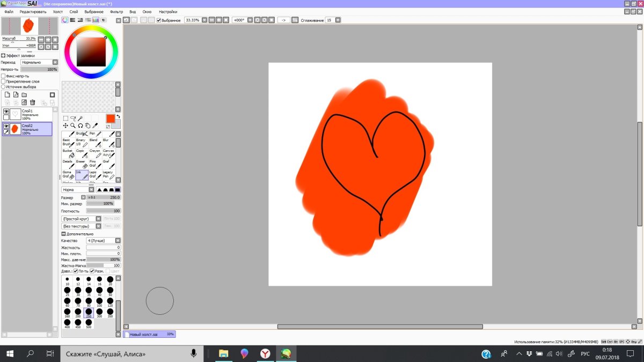The height and width of the screenshot is (362, 644).
Task: Select the 500 brush size preset
Action: pos(89,323)
